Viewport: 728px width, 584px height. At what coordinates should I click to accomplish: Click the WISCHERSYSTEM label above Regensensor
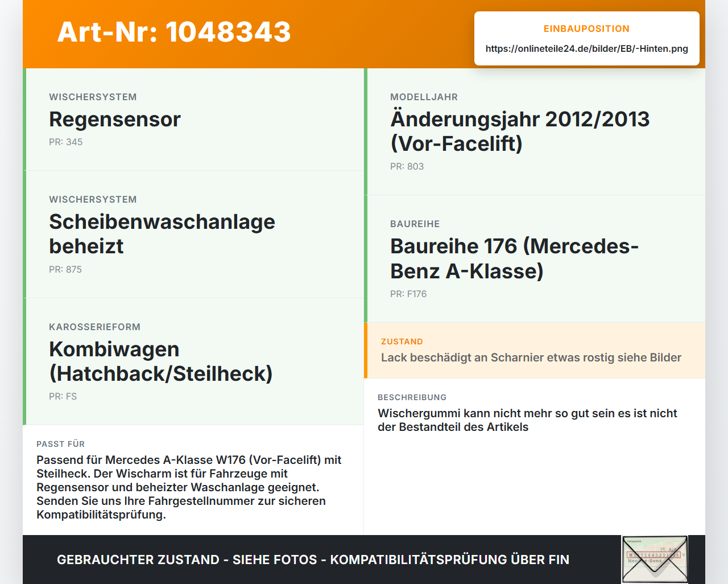(x=93, y=97)
